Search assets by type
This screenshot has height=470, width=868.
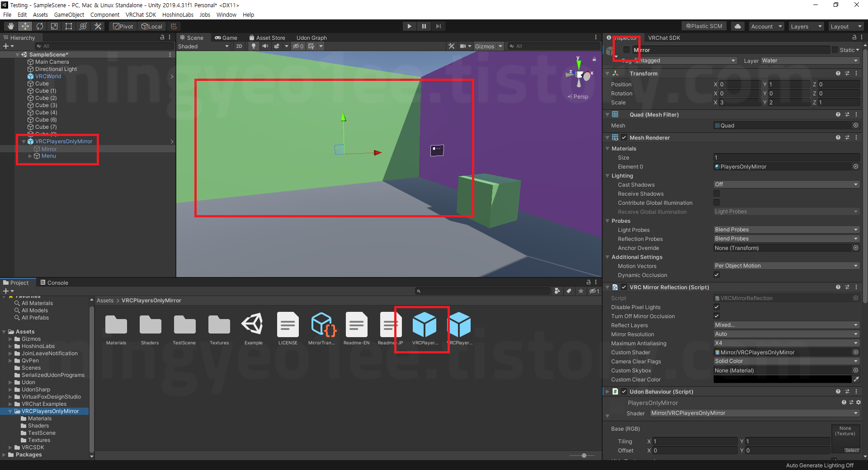(557, 291)
